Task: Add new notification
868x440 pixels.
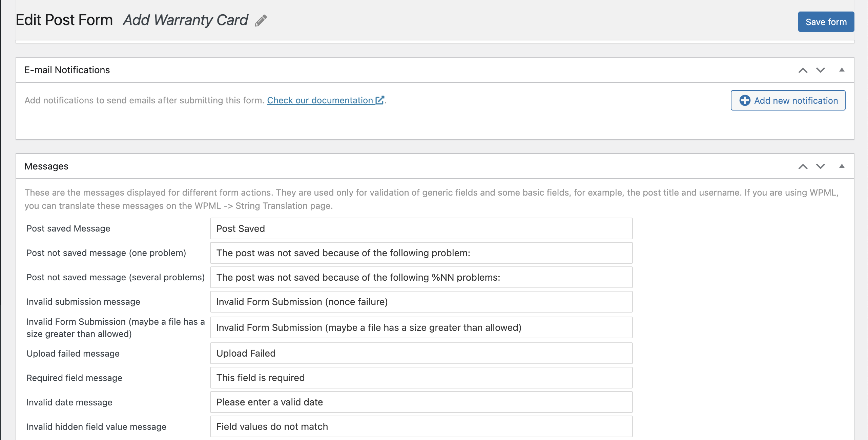Action: point(788,100)
